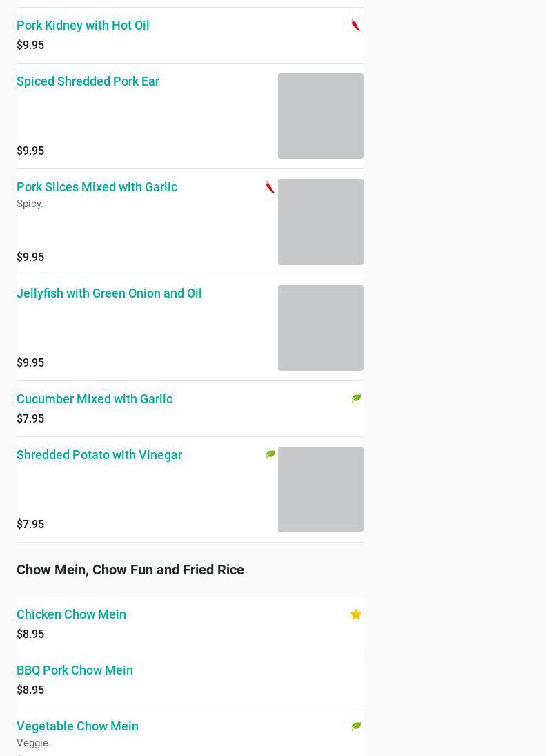Click Pork Slices Mixed with Garlic thumbnail
This screenshot has width=545, height=756.
[x=321, y=222]
